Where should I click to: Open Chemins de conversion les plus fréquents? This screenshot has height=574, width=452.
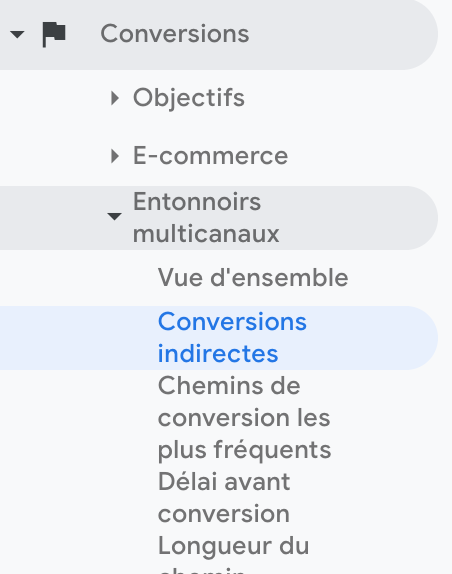point(244,418)
